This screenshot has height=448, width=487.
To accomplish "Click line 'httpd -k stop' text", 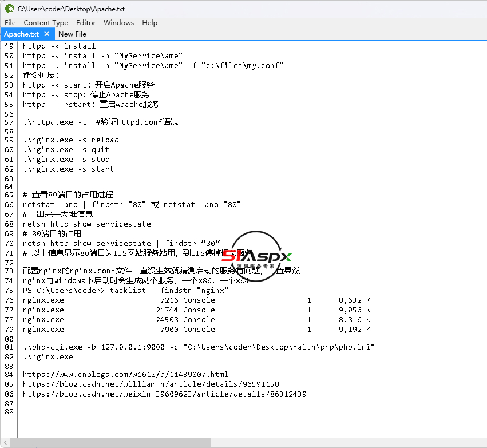I will (x=86, y=94).
